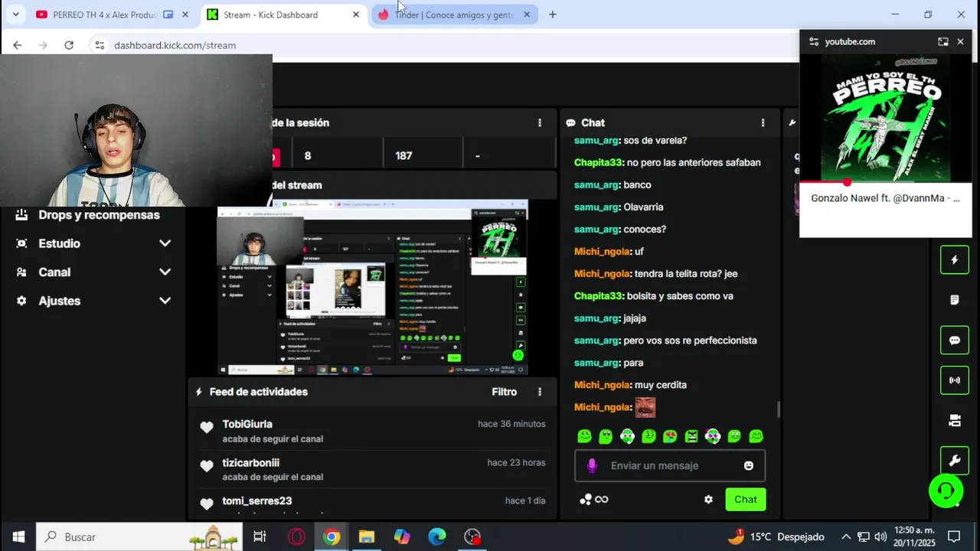This screenshot has width=980, height=551.
Task: Insert the first headphones green emote
Action: point(628,436)
